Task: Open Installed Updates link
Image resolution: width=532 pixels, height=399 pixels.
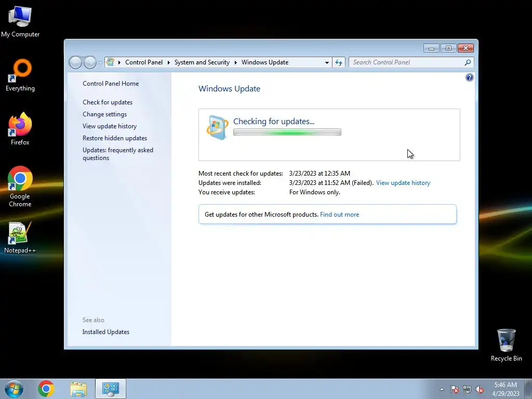Action: (x=106, y=332)
